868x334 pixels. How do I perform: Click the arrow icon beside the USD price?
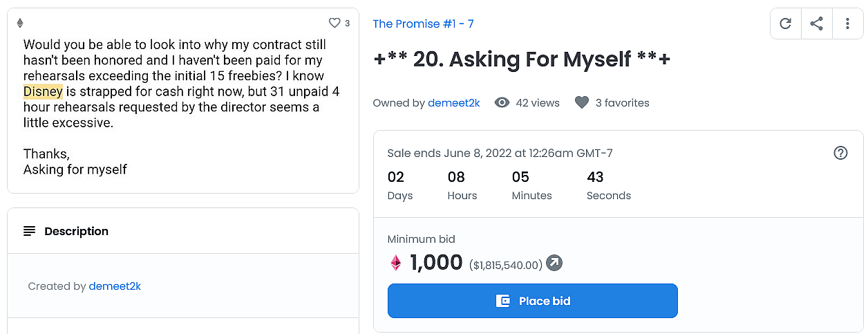(x=554, y=263)
